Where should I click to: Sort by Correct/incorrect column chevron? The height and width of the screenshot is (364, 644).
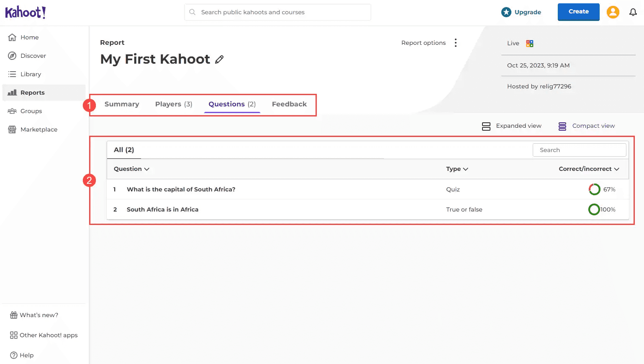[616, 169]
